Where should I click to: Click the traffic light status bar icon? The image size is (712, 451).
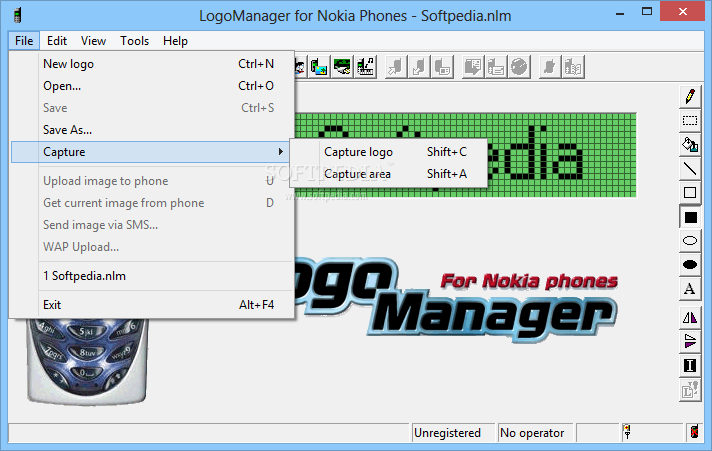[x=627, y=432]
